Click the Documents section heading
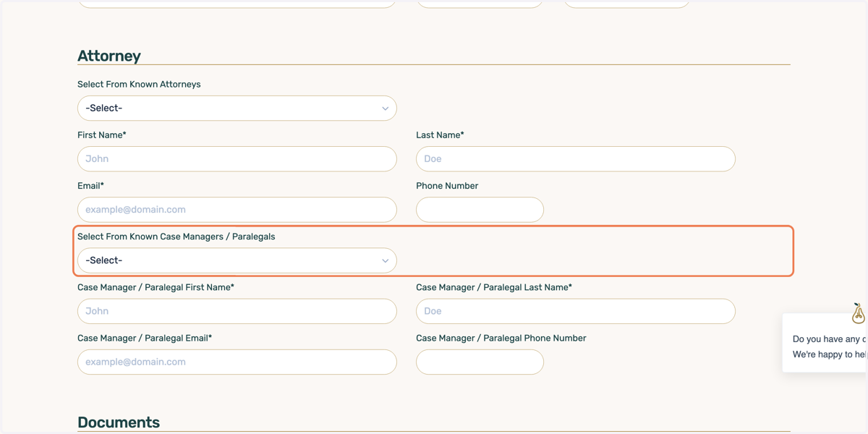 pyautogui.click(x=119, y=422)
